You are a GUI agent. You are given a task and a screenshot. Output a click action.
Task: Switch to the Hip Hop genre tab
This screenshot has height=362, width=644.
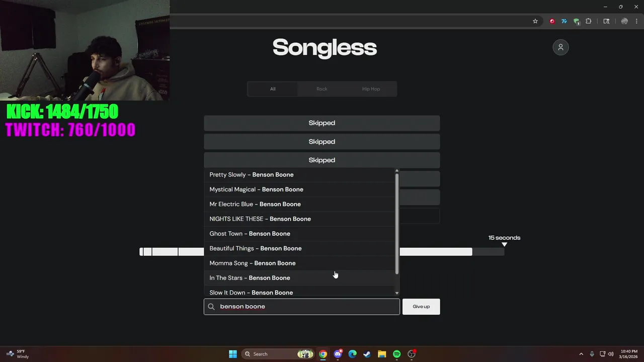(371, 89)
